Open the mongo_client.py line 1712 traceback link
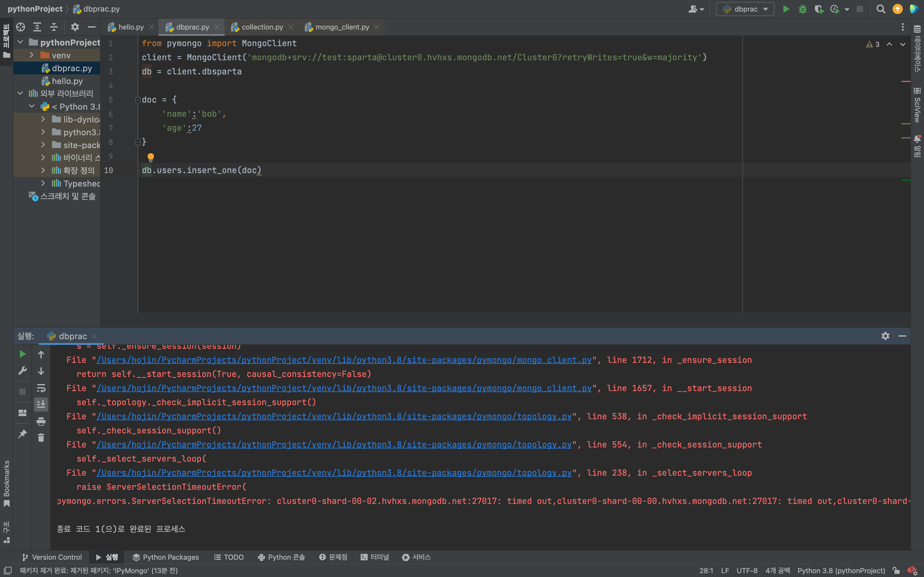The image size is (924, 577). [x=344, y=360]
